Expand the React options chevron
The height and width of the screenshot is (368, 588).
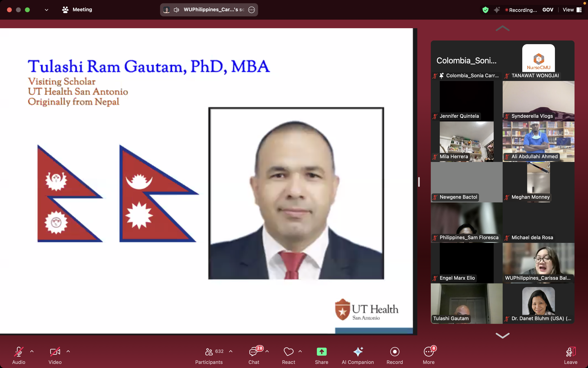tap(300, 351)
